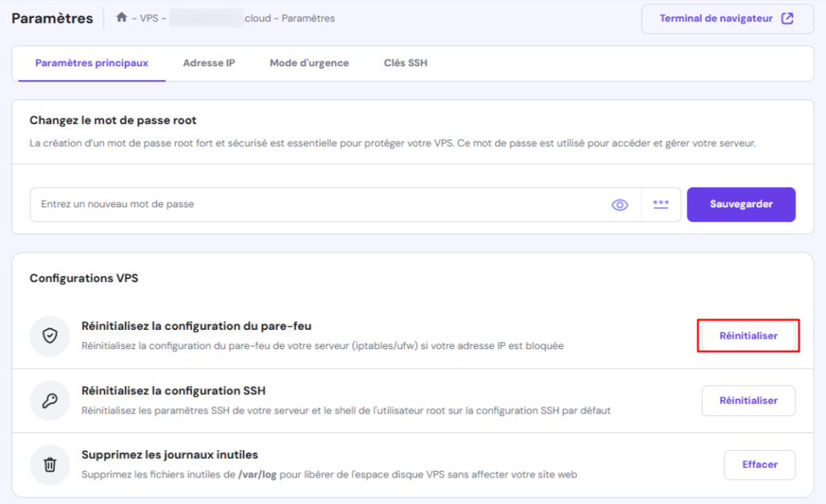The image size is (826, 504).
Task: Click the trash icon beside journaux inutiles
Action: click(50, 464)
